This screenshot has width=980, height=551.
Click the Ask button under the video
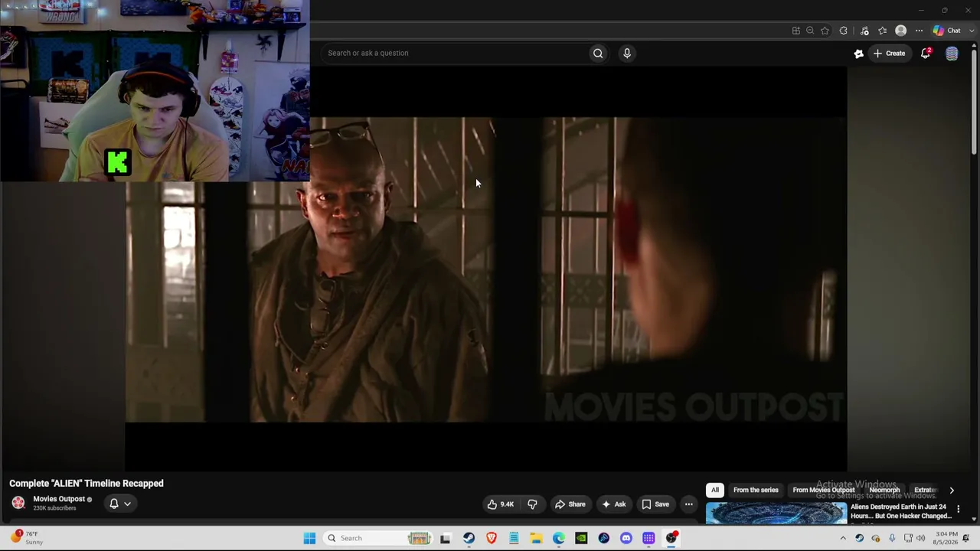click(x=614, y=504)
